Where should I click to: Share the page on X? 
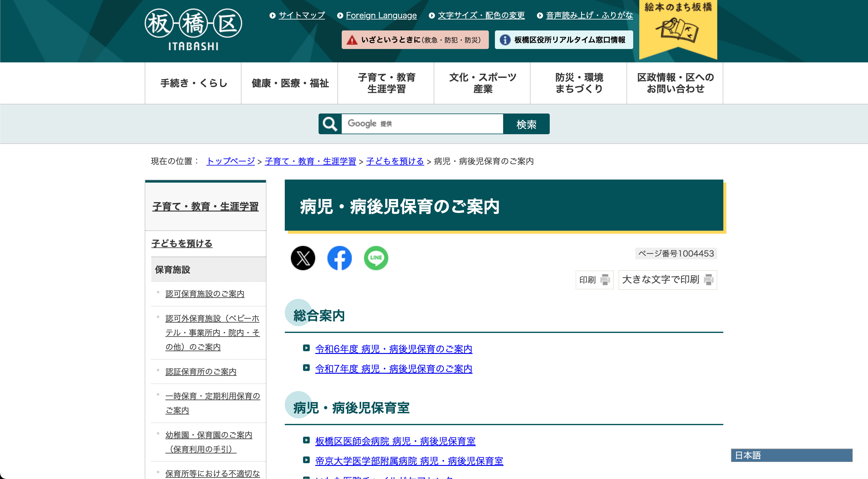(303, 258)
